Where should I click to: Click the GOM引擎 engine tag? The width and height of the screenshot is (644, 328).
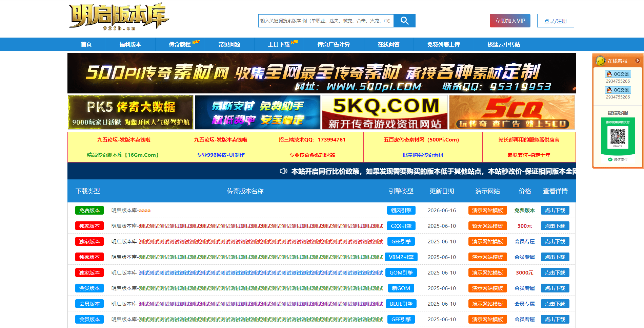tap(401, 272)
